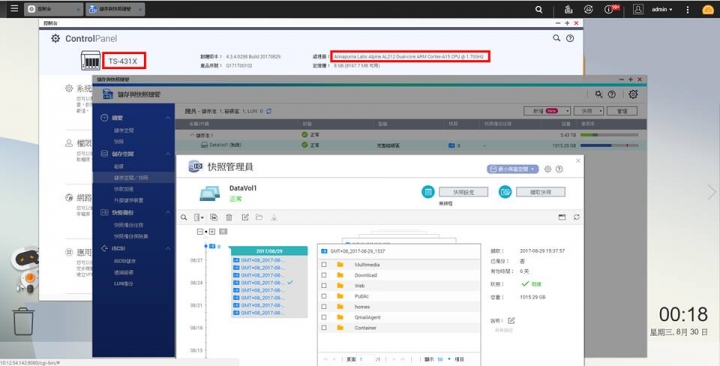720x366 pixels.
Task: Open the guaranteed snapshot space dropdown
Action: pyautogui.click(x=512, y=169)
